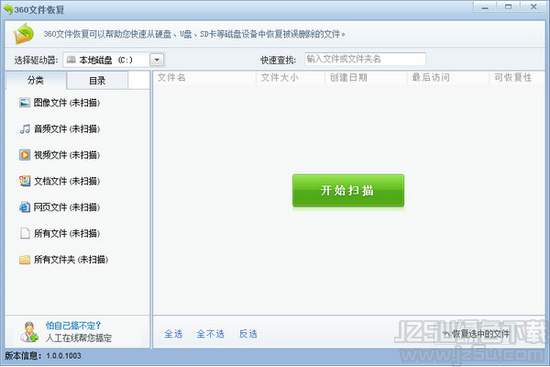Viewport: 550px width, 367px height.
Task: Click 人工在线帮您搞定 text
Action: click(79, 338)
